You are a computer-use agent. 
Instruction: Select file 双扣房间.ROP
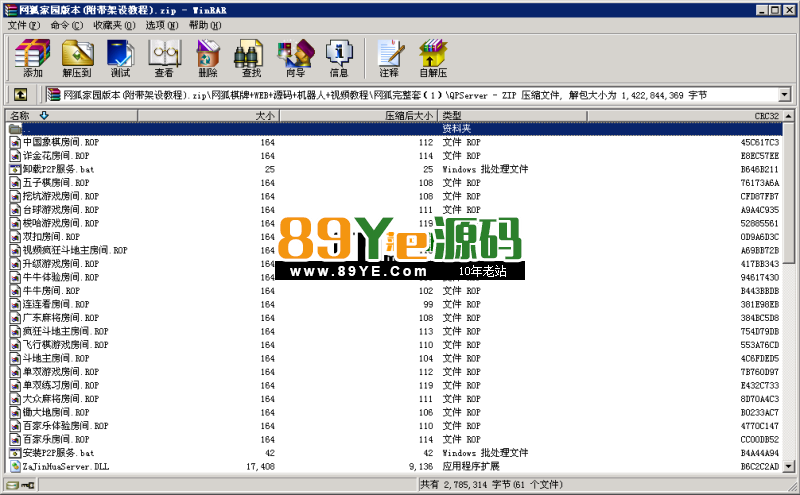pyautogui.click(x=51, y=237)
